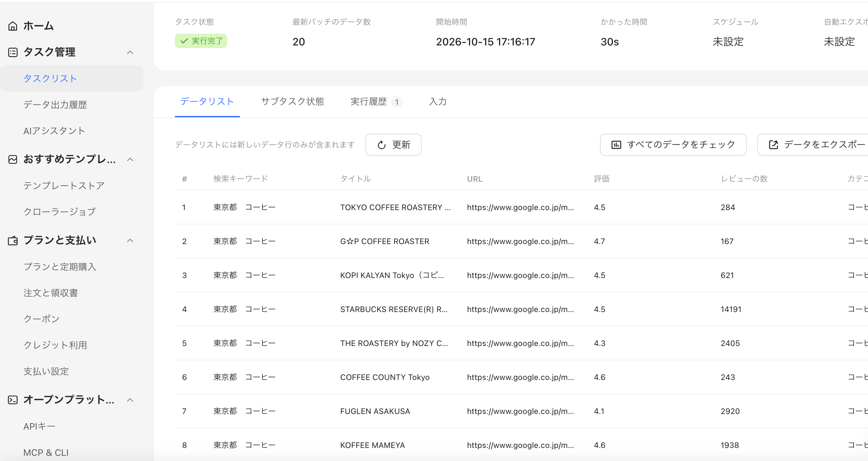Click the plan and payment wallet icon
Image resolution: width=868 pixels, height=461 pixels.
(13, 240)
